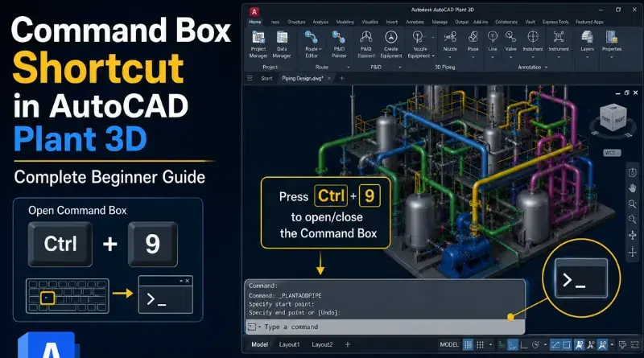
Task: Click upper magnifier zoom tool in navigation bar
Action: pos(633,204)
